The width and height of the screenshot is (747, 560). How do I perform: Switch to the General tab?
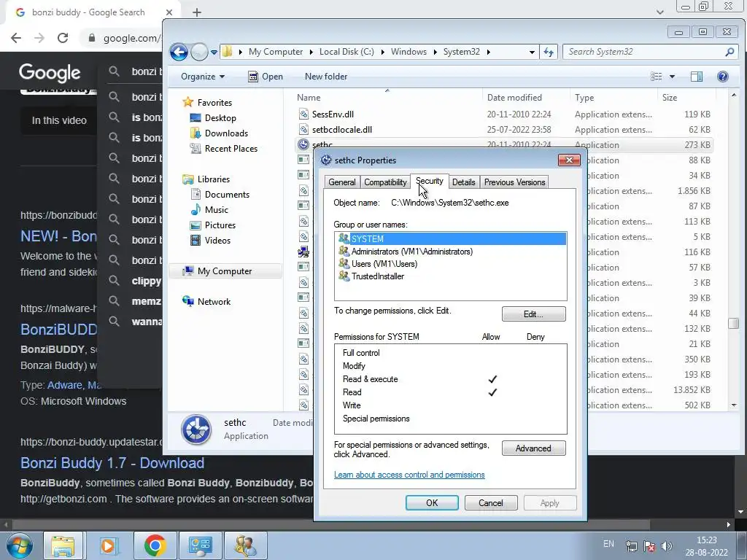coord(341,182)
